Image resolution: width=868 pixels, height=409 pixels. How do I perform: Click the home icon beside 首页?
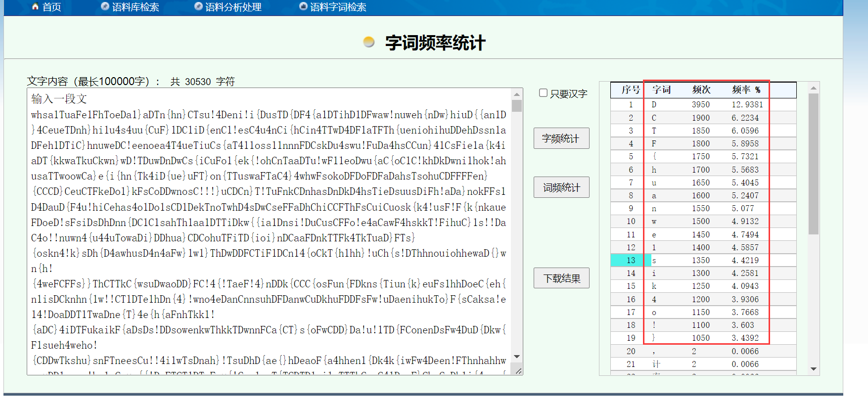35,7
